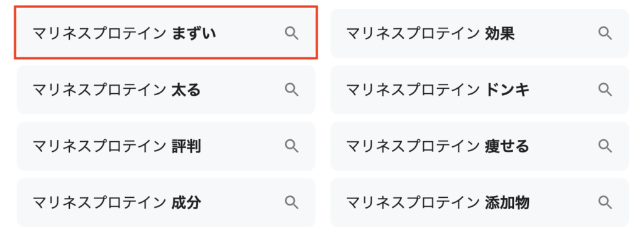Image resolution: width=644 pixels, height=235 pixels.
Task: Open the マリネスプロテイン ドンキ related search
Action: click(x=480, y=89)
